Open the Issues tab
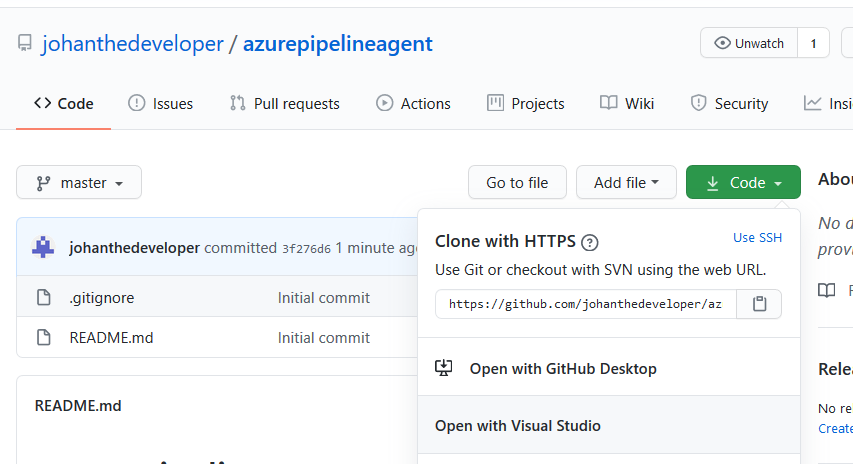This screenshot has width=853, height=464. click(160, 103)
